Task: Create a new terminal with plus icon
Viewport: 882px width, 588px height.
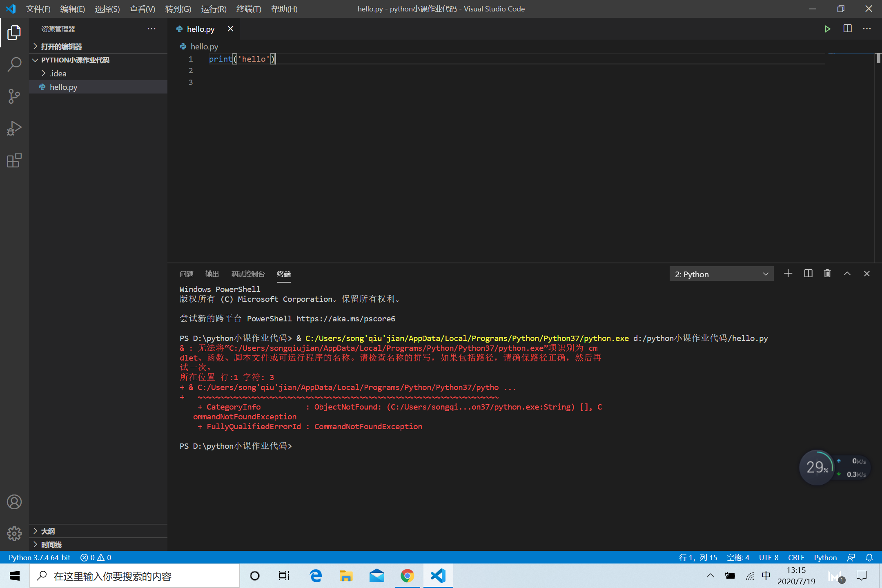Action: coord(788,274)
